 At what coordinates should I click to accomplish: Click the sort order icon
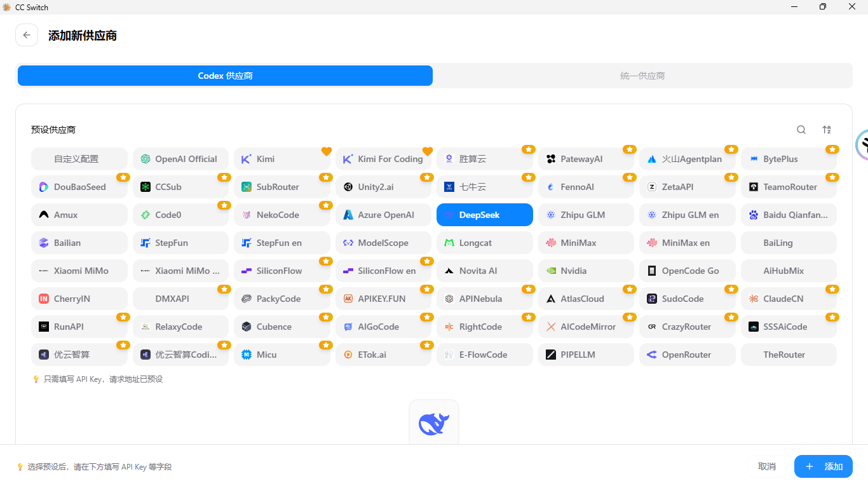tap(827, 130)
